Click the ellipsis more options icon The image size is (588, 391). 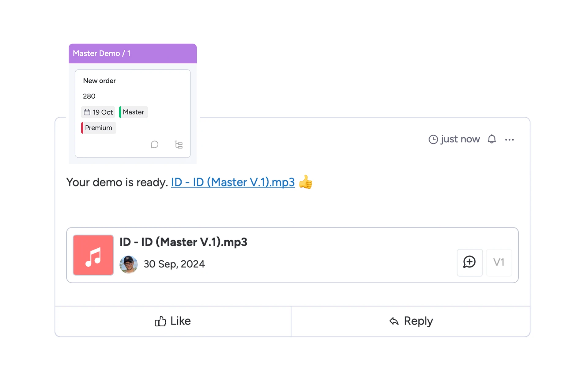(509, 140)
